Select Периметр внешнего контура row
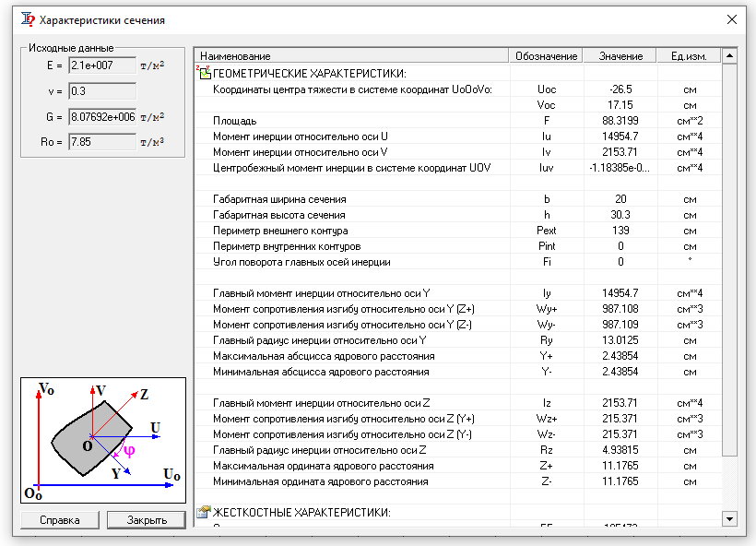Viewport: 756px width, 546px height. point(458,231)
